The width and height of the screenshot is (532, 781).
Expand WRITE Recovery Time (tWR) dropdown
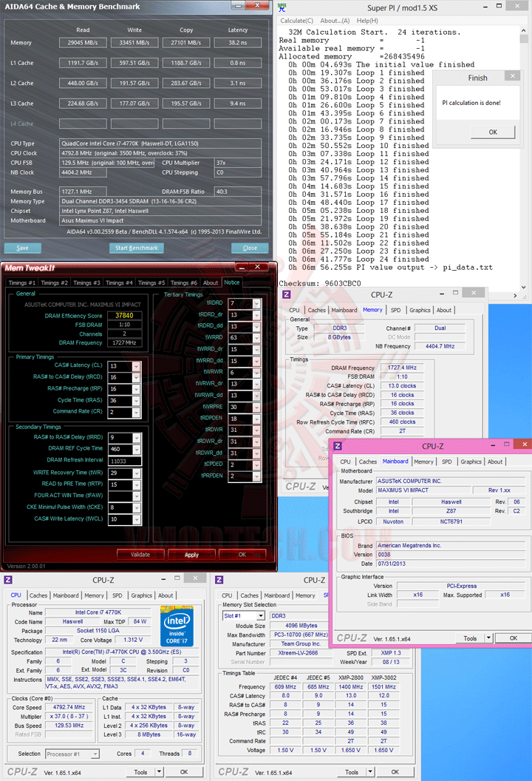(137, 473)
